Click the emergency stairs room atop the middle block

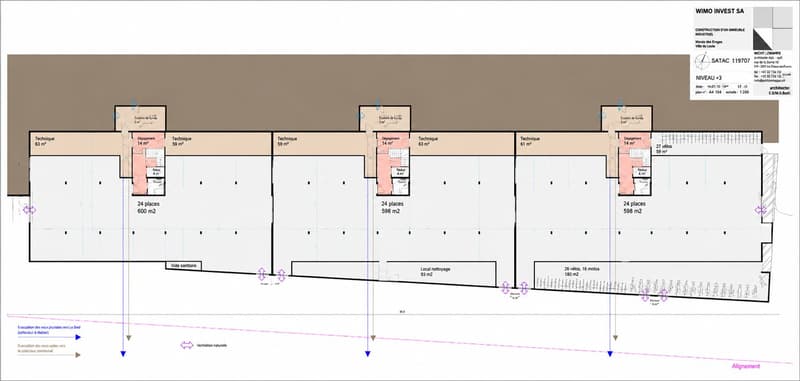[385, 118]
